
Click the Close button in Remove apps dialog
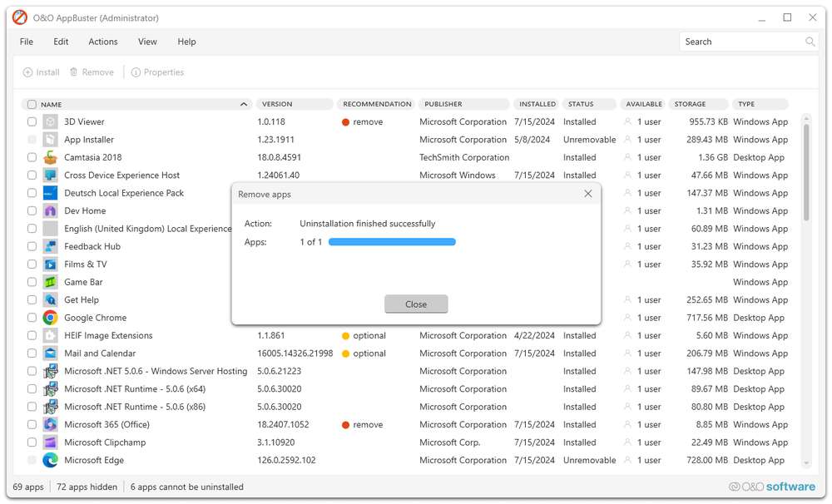tap(416, 304)
